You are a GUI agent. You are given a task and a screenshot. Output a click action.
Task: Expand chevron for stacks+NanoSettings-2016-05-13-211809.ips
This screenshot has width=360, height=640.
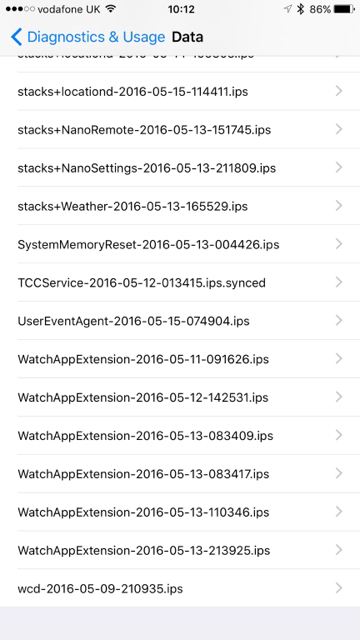click(x=338, y=167)
